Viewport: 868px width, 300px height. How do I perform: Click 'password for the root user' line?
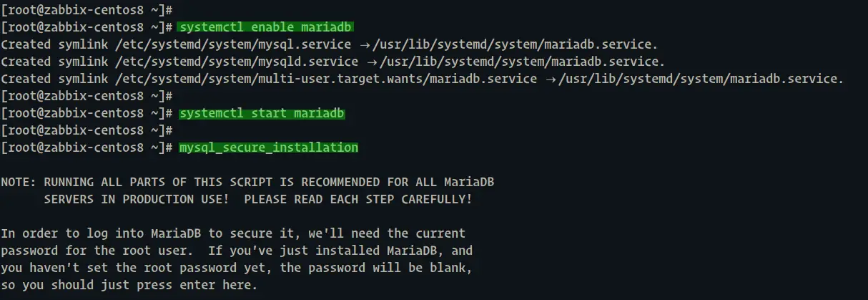(237, 251)
